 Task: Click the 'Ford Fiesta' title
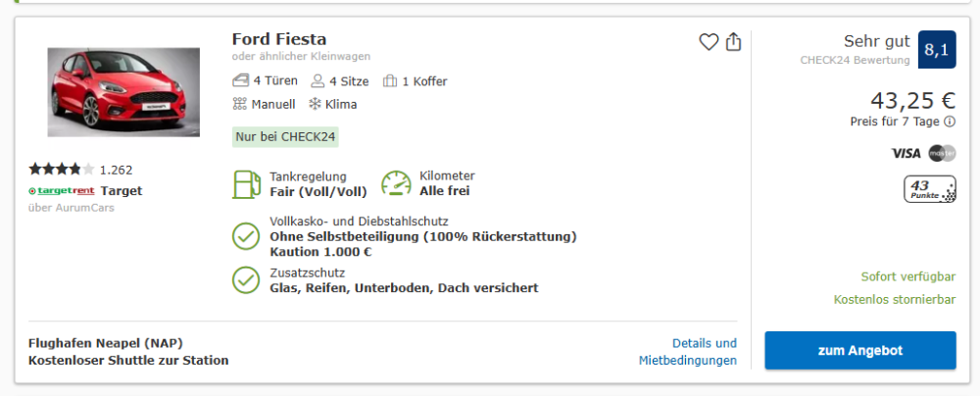279,39
